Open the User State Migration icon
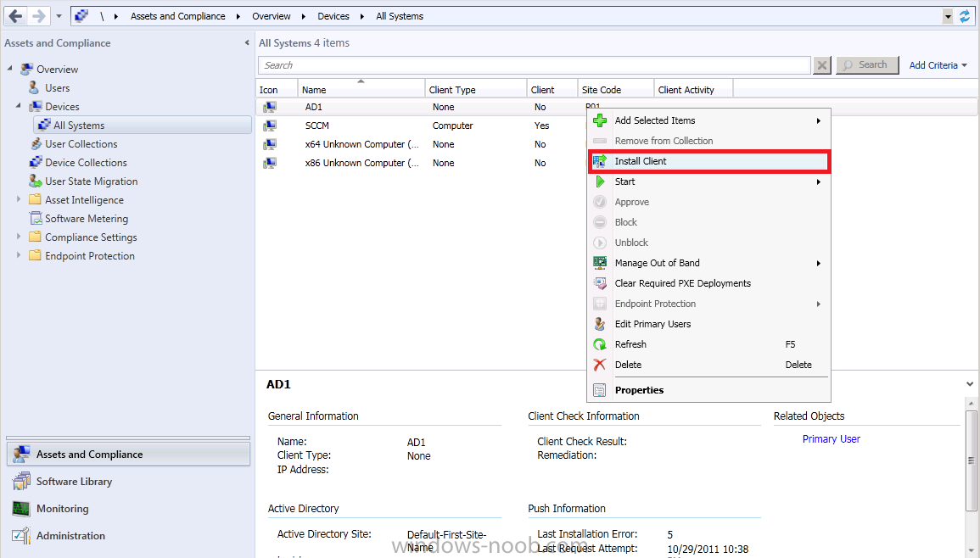980x558 pixels. pos(36,181)
